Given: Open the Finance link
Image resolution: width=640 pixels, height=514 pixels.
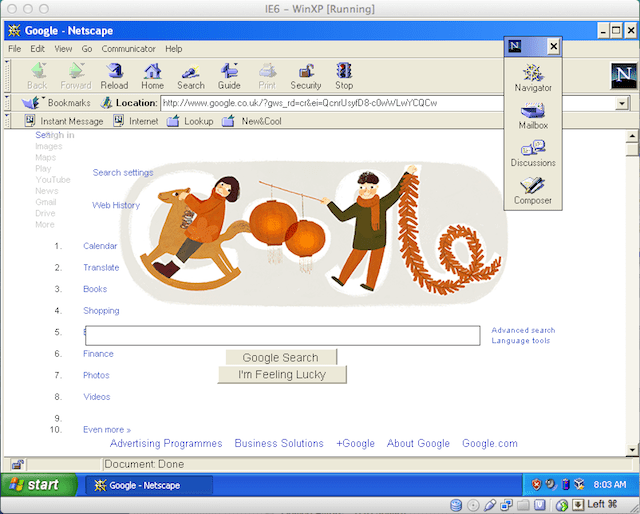Looking at the screenshot, I should 98,354.
